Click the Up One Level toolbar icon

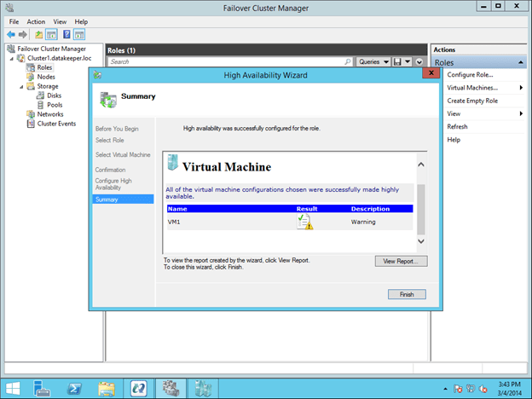point(38,34)
